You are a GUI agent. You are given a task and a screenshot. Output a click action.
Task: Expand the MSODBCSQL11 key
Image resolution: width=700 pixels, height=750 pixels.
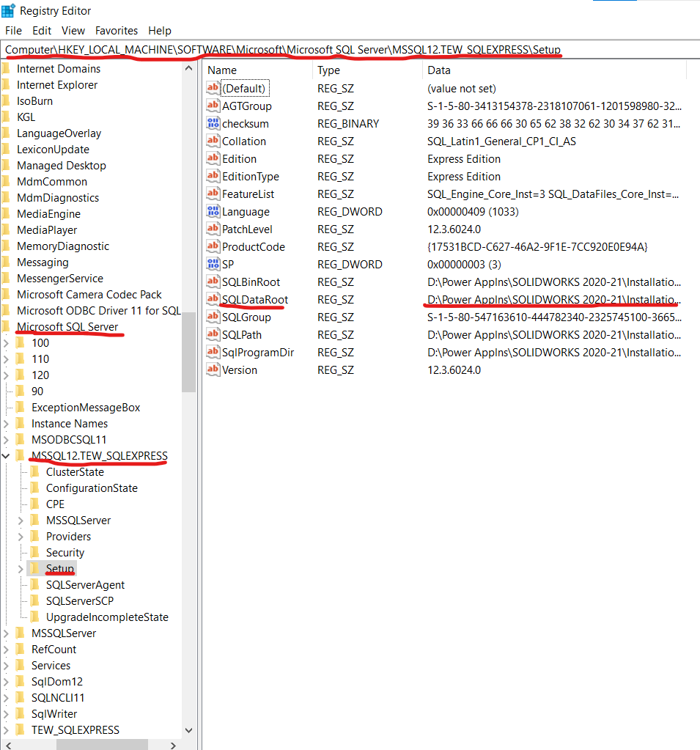(x=6, y=440)
